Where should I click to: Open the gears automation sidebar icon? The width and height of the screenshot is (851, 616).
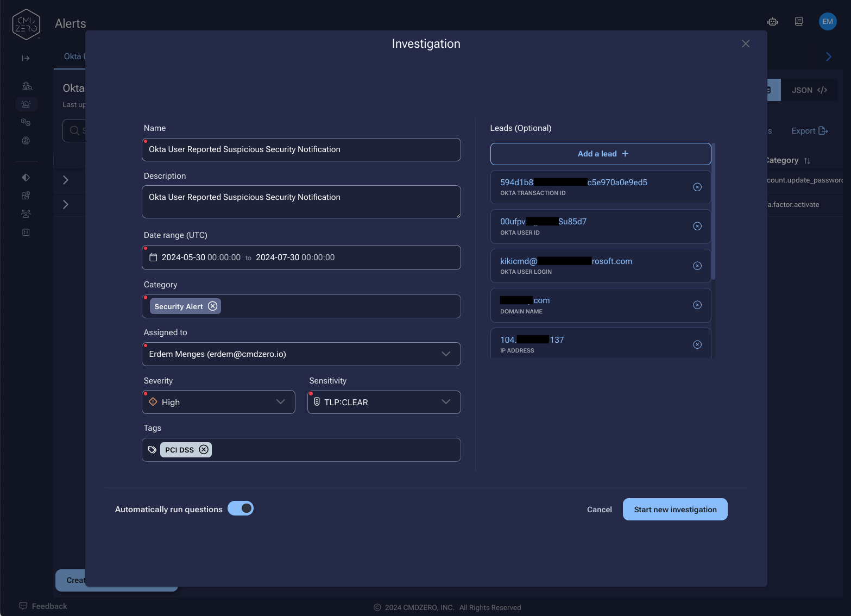point(26,122)
